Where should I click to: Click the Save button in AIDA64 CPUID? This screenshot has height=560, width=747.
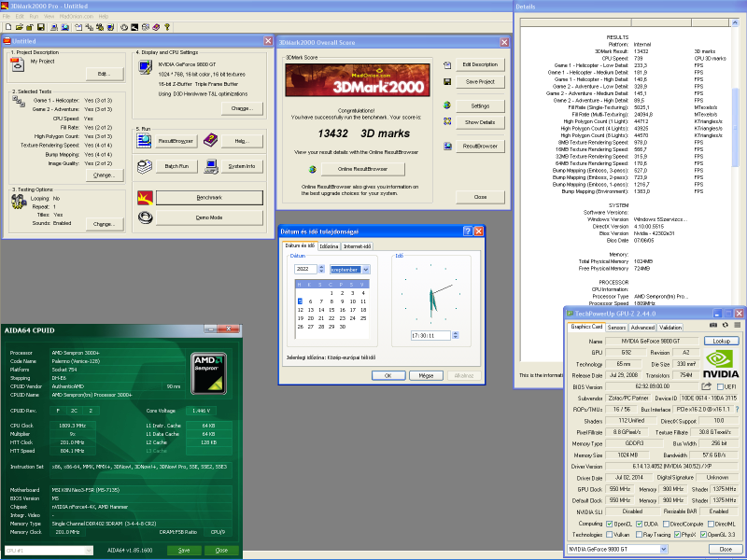pyautogui.click(x=184, y=550)
